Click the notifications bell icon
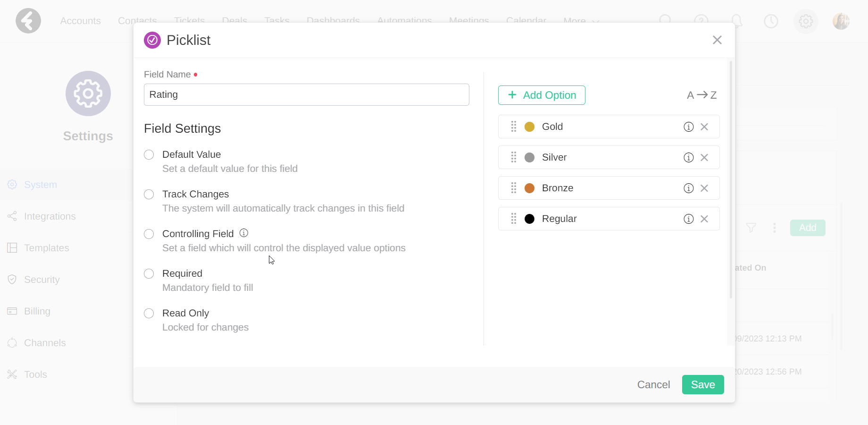The height and width of the screenshot is (425, 868). coord(736,21)
